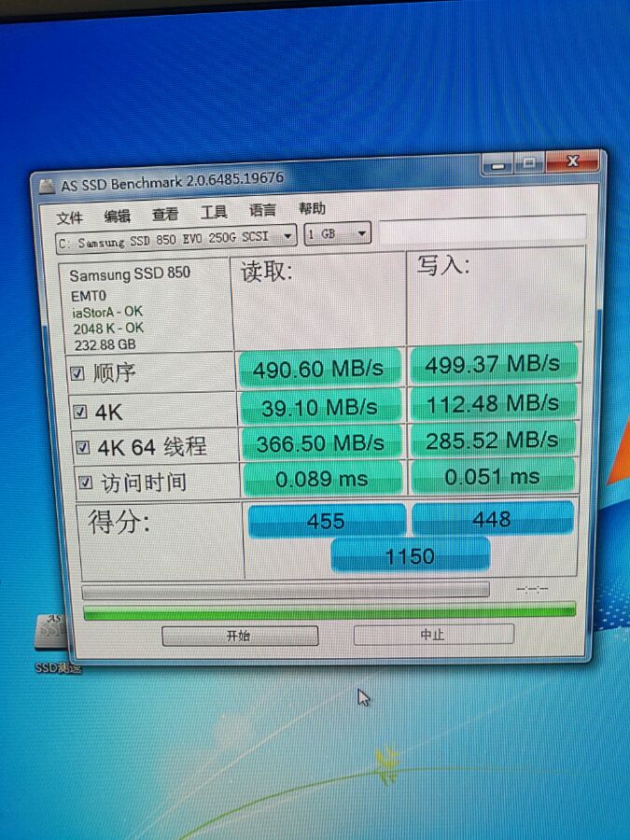Close the AS SSD Benchmark window
Image resolution: width=630 pixels, height=840 pixels.
(x=572, y=161)
